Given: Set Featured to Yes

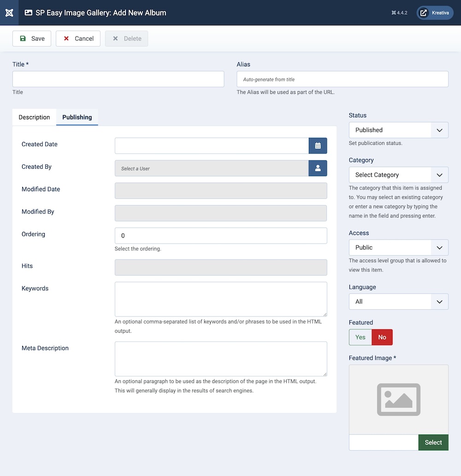Looking at the screenshot, I should (360, 337).
